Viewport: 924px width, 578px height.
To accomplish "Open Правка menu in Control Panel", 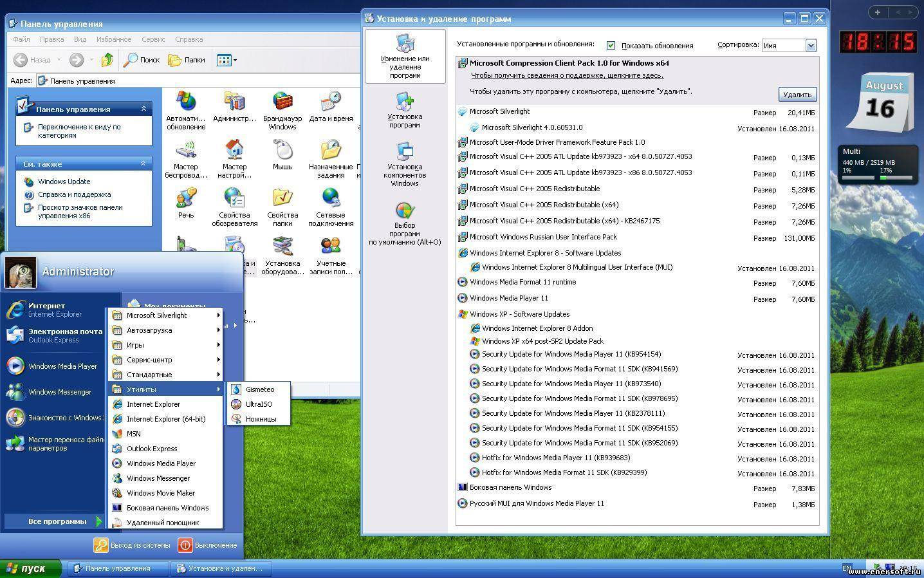I will pyautogui.click(x=51, y=39).
